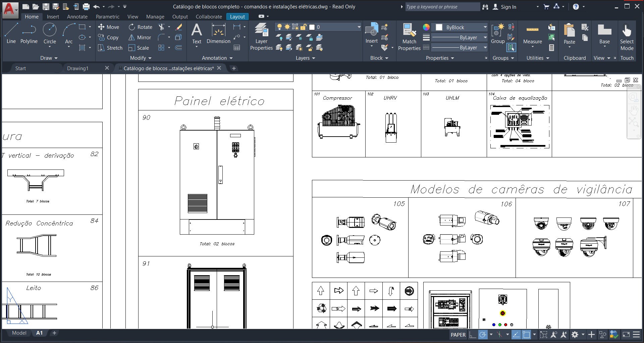Open the layer selection dropdown
This screenshot has width=644, height=343.
click(x=358, y=27)
